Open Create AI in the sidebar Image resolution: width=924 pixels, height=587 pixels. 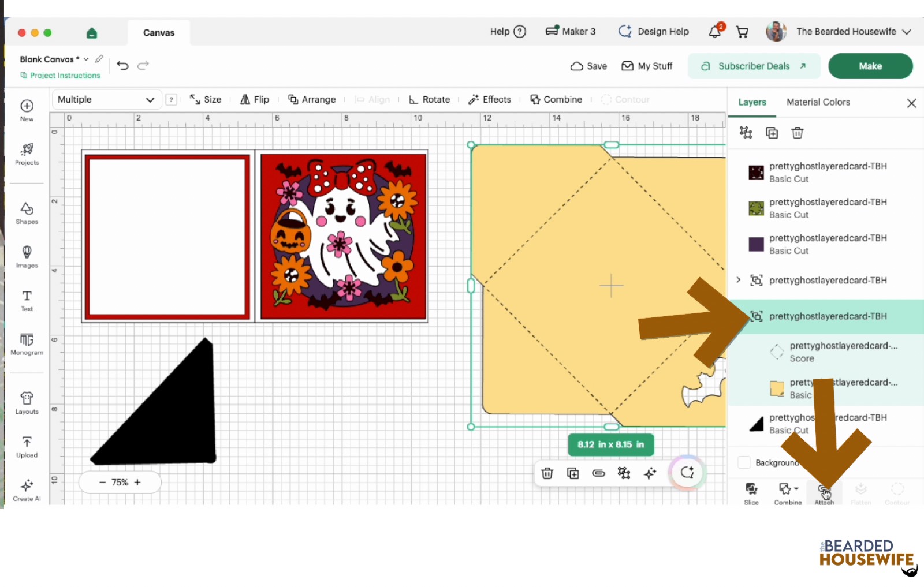coord(27,490)
